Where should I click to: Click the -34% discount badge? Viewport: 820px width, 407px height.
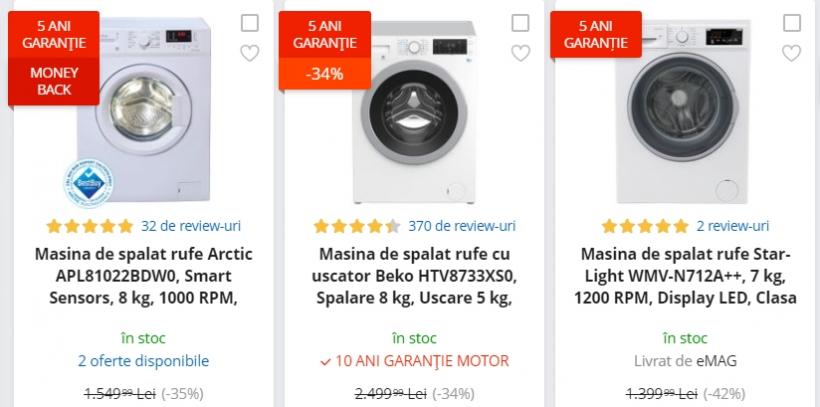pos(325,73)
